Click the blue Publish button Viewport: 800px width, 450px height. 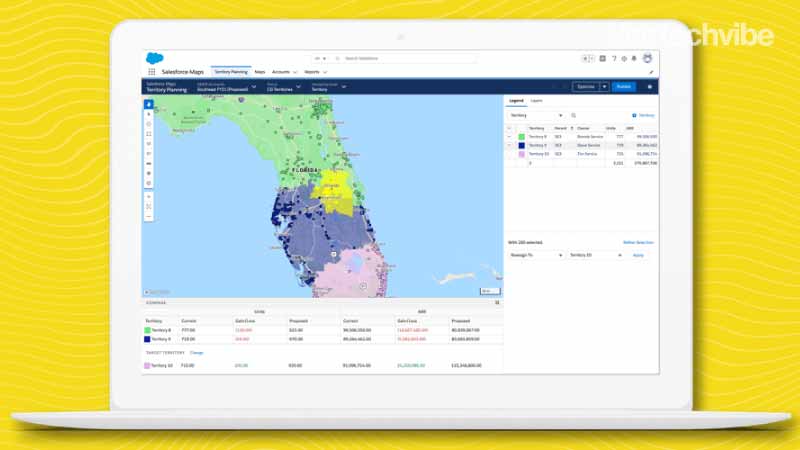(x=623, y=87)
